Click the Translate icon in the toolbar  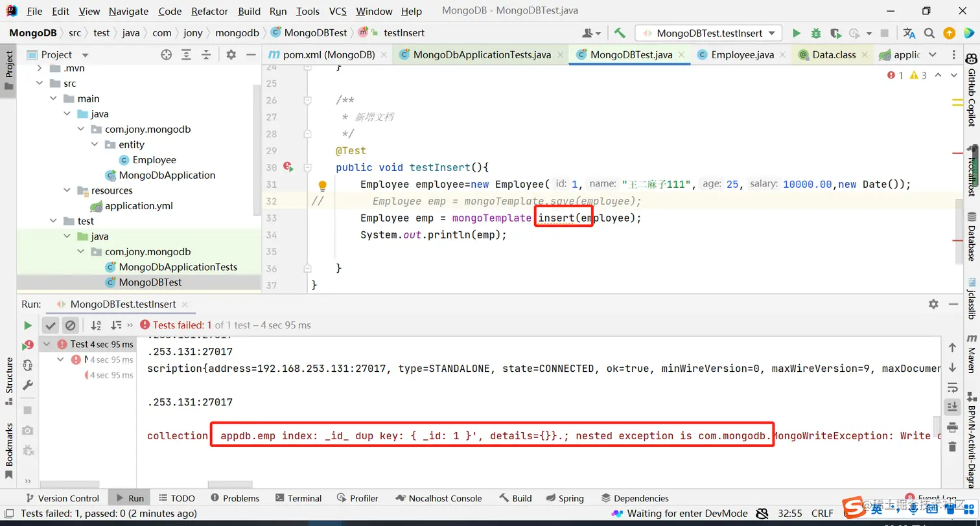(909, 33)
